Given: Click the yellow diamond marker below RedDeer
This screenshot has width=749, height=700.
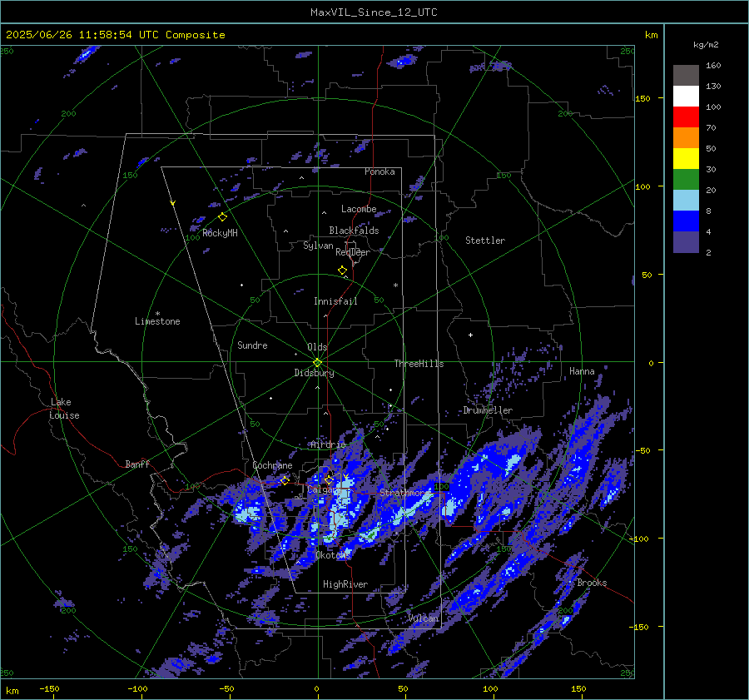Looking at the screenshot, I should coord(342,271).
